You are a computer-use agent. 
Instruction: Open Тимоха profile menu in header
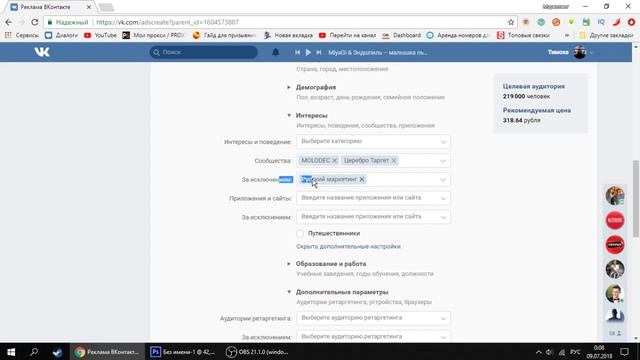[x=570, y=52]
